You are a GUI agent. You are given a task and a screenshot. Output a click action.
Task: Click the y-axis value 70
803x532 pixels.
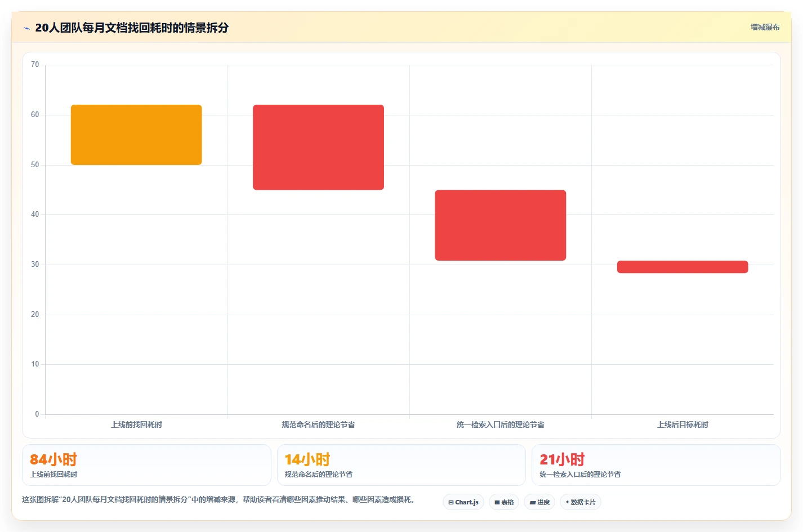[35, 65]
